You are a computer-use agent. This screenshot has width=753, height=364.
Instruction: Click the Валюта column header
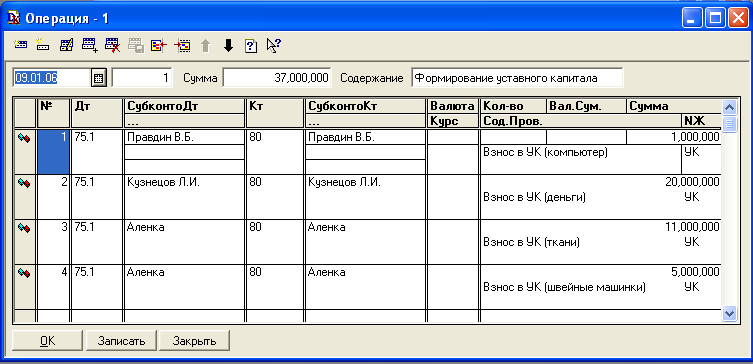tap(453, 106)
